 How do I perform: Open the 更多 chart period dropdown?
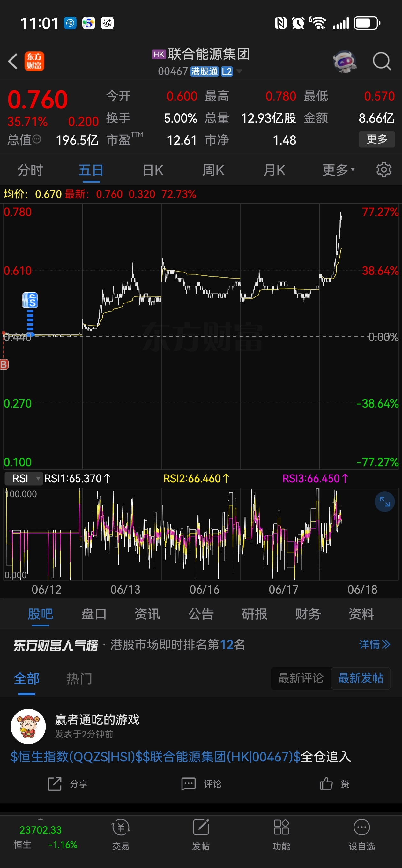point(338,170)
